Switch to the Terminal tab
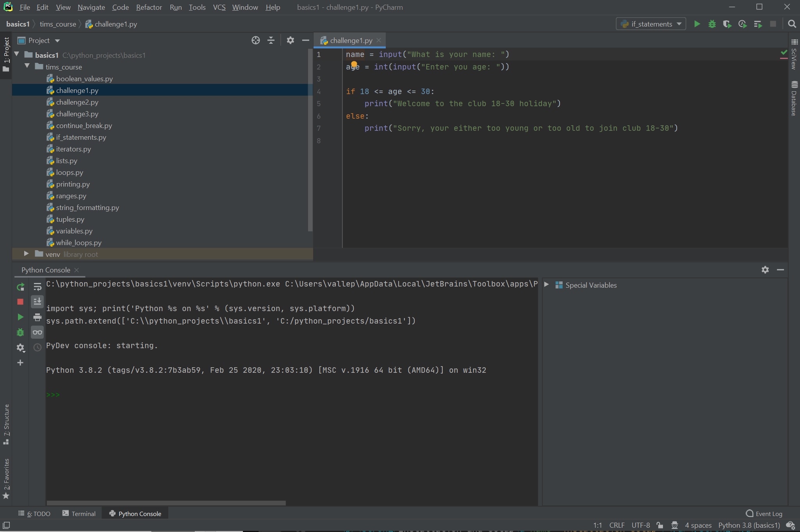Screen dimensions: 800x532 (x=79, y=514)
